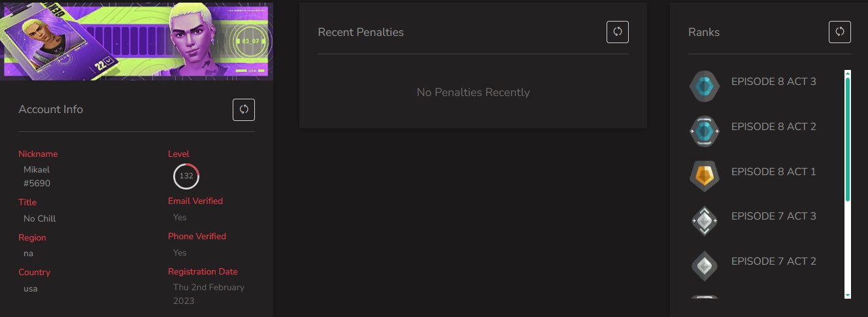Refresh the Ranks panel
The width and height of the screenshot is (868, 317).
pyautogui.click(x=840, y=32)
